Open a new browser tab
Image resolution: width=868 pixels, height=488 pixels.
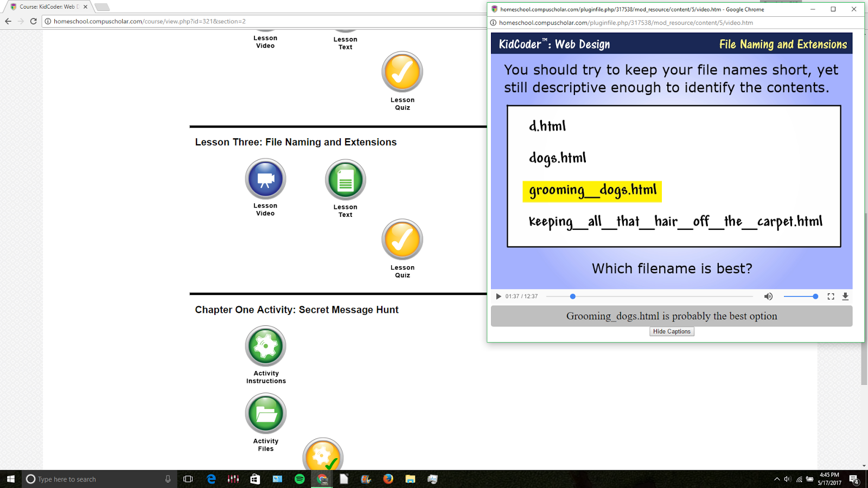pyautogui.click(x=102, y=7)
